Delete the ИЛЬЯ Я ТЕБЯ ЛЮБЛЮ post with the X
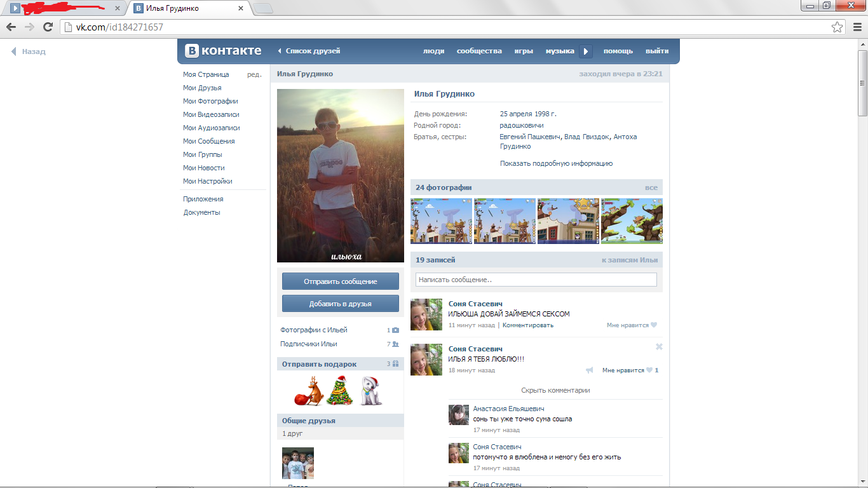868x488 pixels. click(x=659, y=347)
